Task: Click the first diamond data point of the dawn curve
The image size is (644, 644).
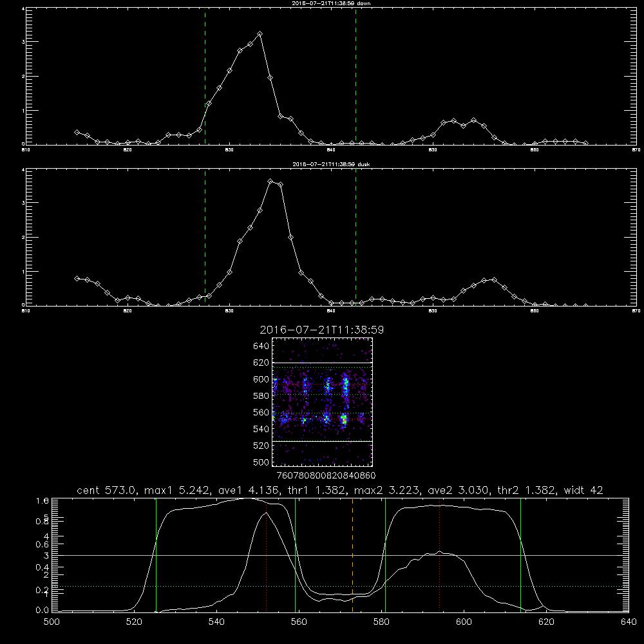Action: (77, 132)
